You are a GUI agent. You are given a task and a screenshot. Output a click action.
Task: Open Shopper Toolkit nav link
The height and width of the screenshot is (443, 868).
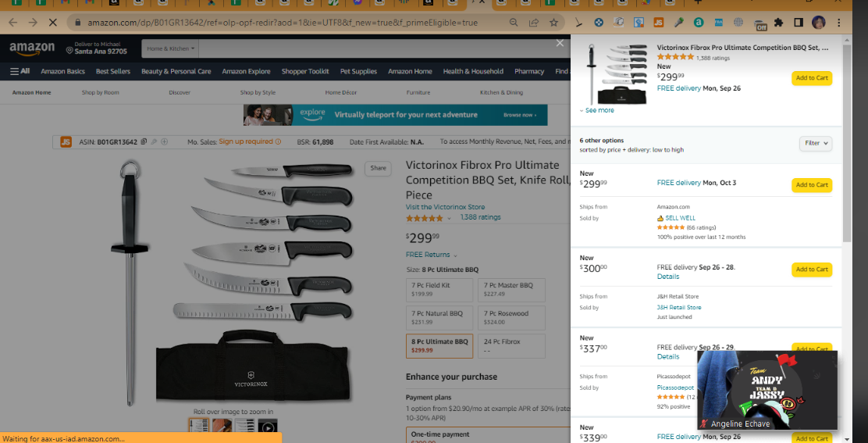305,71
